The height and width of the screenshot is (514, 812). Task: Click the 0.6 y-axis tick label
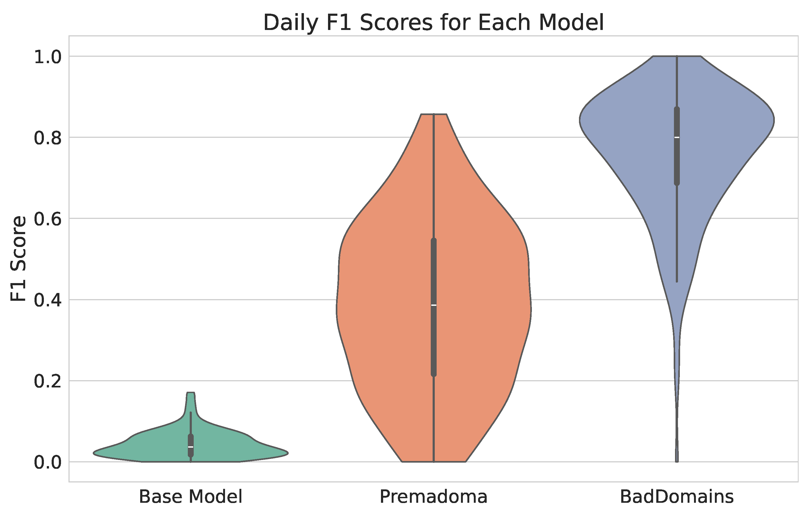tap(48, 219)
